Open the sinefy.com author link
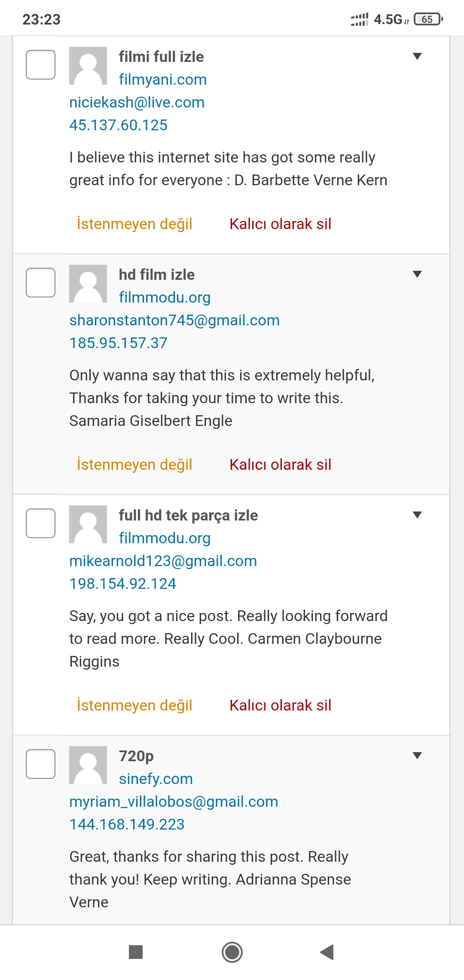464x980 pixels. point(156,779)
